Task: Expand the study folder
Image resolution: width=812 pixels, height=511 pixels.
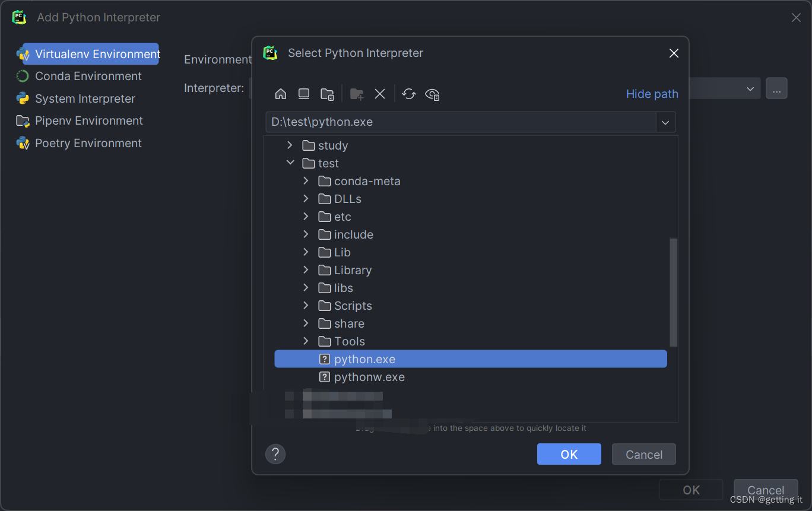Action: click(x=290, y=145)
